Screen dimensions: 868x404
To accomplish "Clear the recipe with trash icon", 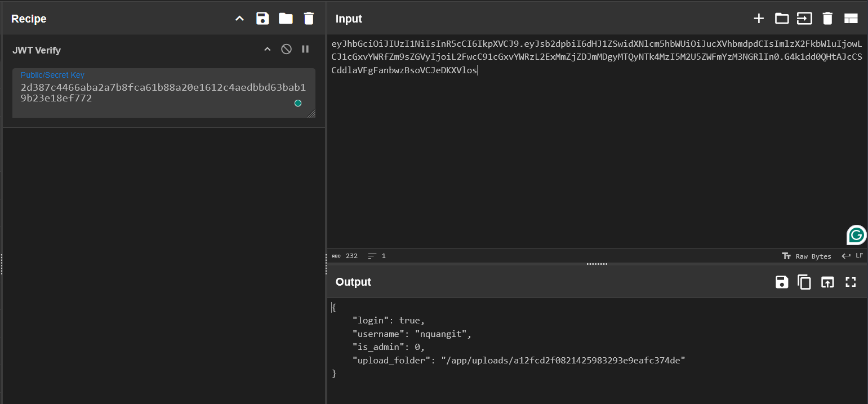I will point(309,19).
